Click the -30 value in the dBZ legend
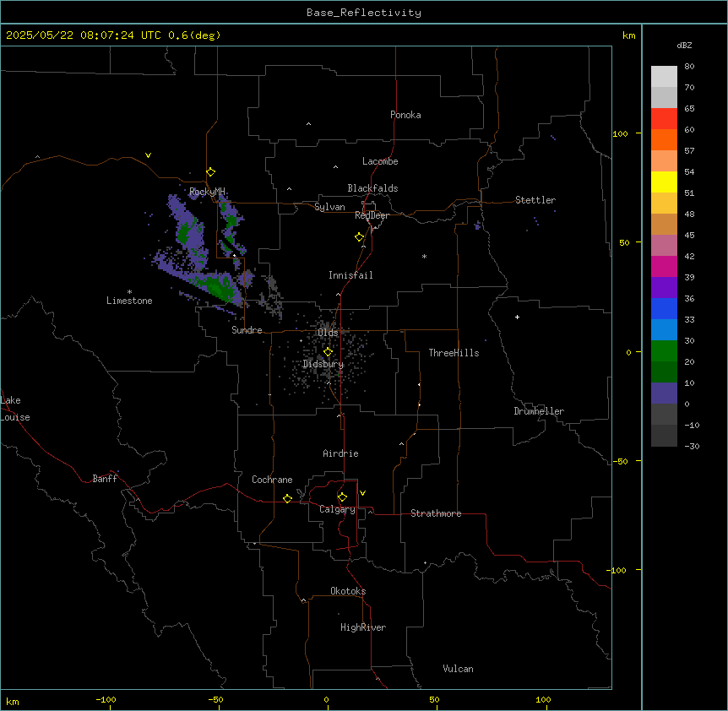This screenshot has height=711, width=728. (692, 446)
